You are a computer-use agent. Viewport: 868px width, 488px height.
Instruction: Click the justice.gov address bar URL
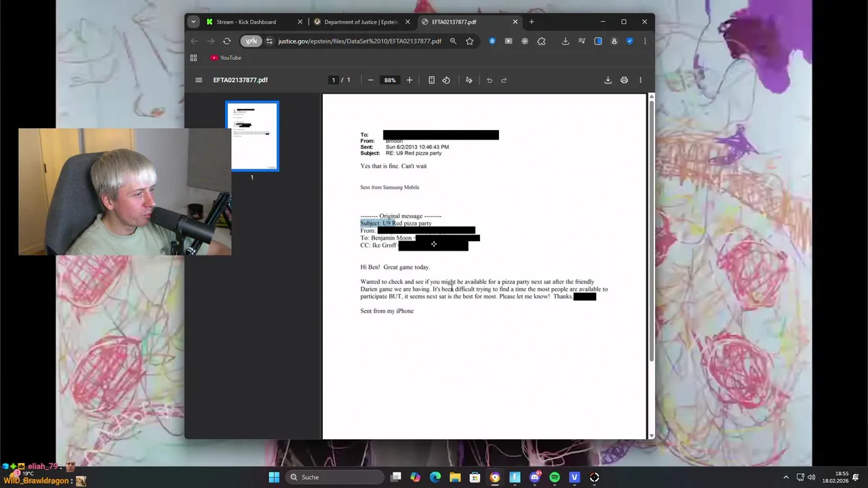click(x=359, y=41)
